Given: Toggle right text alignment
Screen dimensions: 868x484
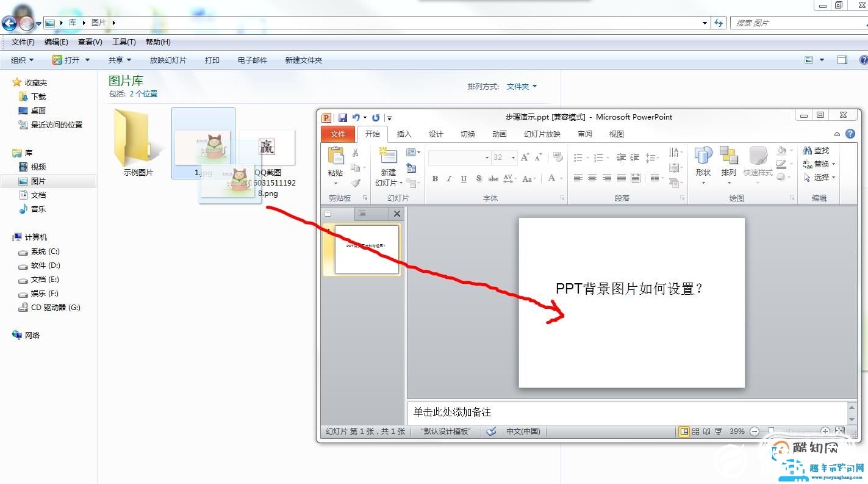Looking at the screenshot, I should coord(606,178).
